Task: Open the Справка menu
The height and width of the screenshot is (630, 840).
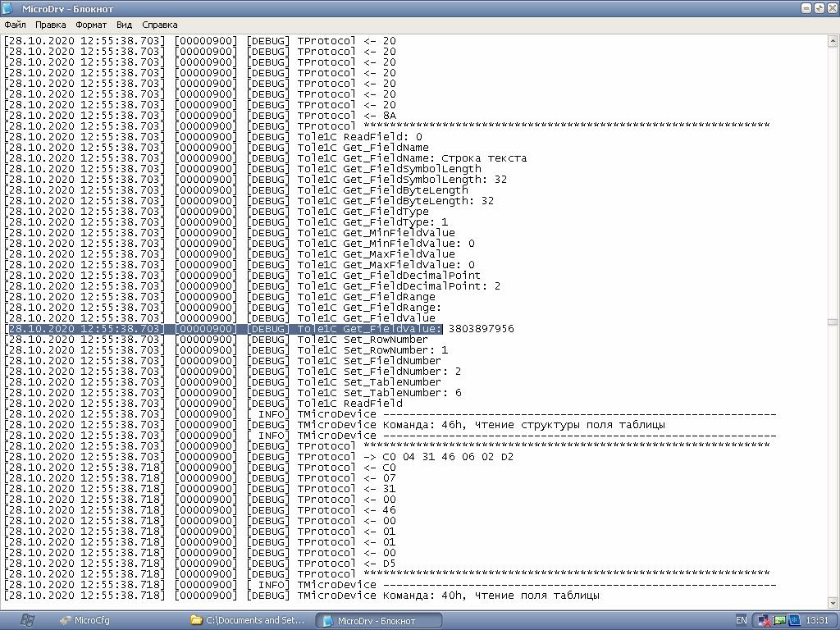Action: coord(160,25)
